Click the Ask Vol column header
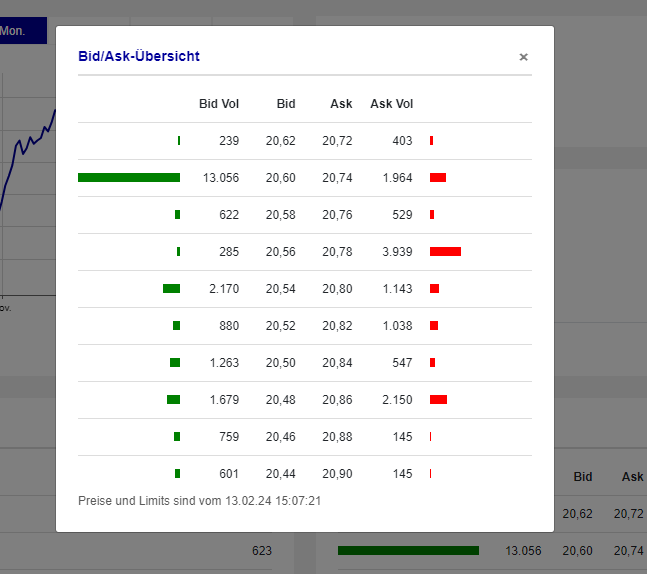This screenshot has width=647, height=574. [x=392, y=104]
